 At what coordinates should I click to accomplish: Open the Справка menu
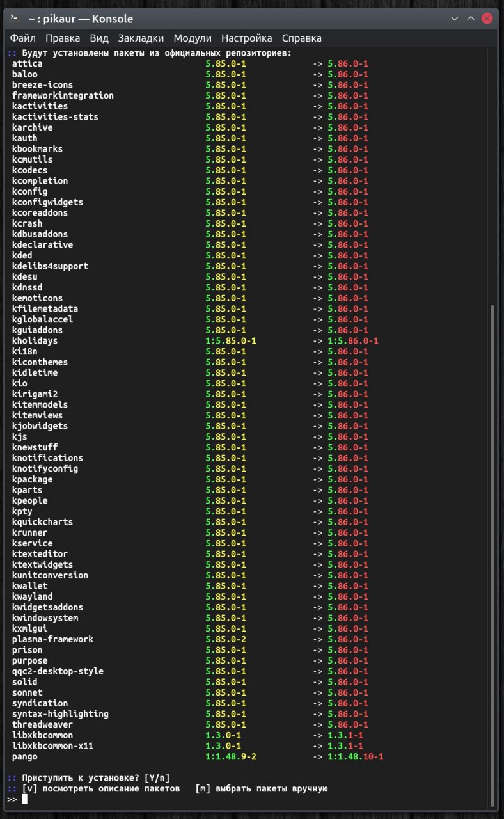[302, 38]
